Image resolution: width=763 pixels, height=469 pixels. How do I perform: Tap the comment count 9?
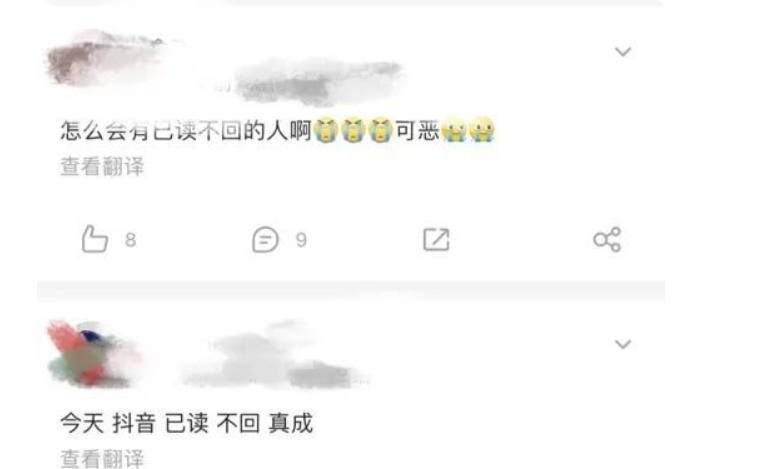coord(301,240)
